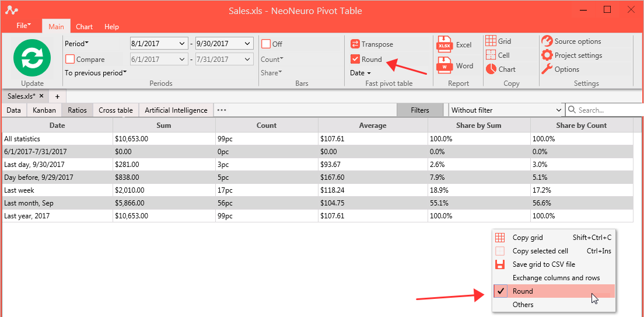Select the 55.1% share by sum cell

click(479, 203)
